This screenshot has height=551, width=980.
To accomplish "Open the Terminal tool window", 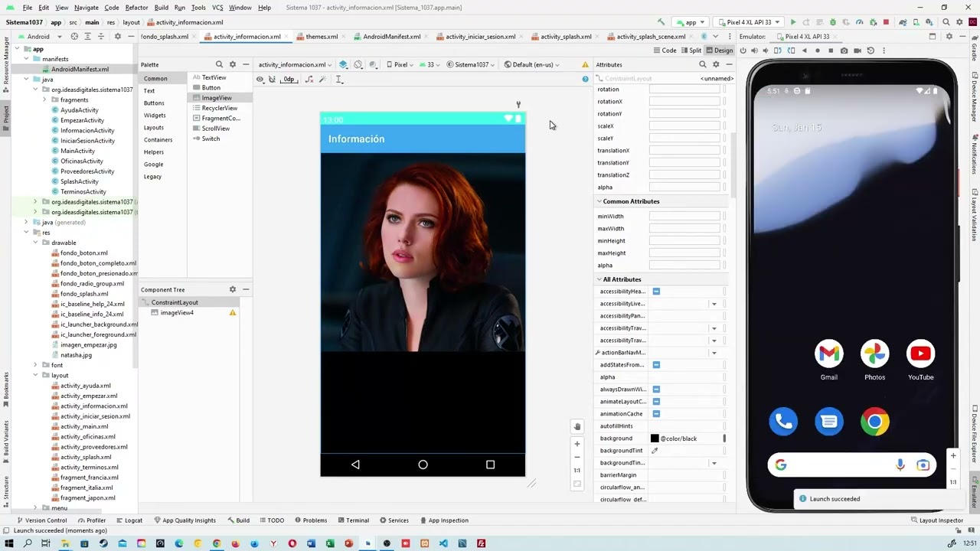I will click(353, 520).
